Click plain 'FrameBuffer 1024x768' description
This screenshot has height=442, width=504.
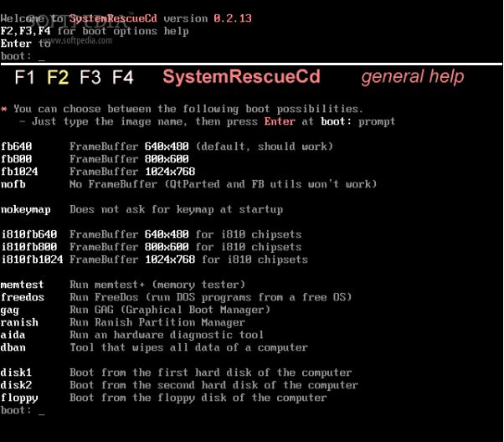[x=132, y=172]
